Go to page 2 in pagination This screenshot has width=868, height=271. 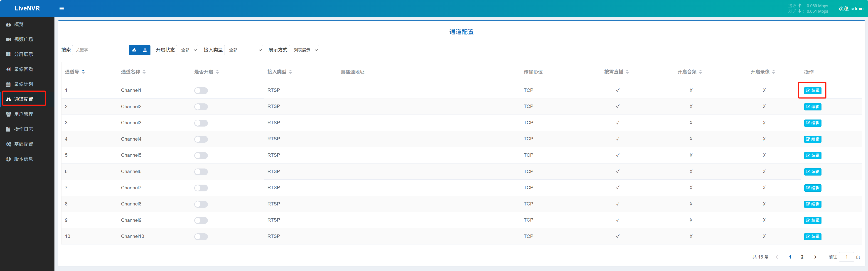(x=802, y=257)
